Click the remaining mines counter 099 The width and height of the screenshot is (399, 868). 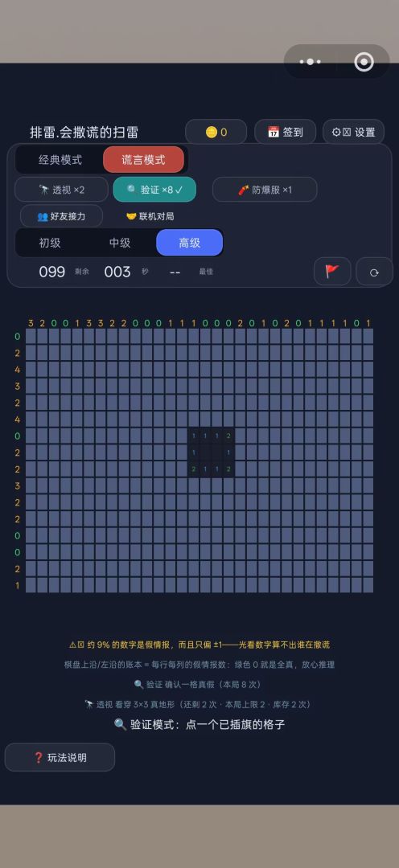(52, 272)
